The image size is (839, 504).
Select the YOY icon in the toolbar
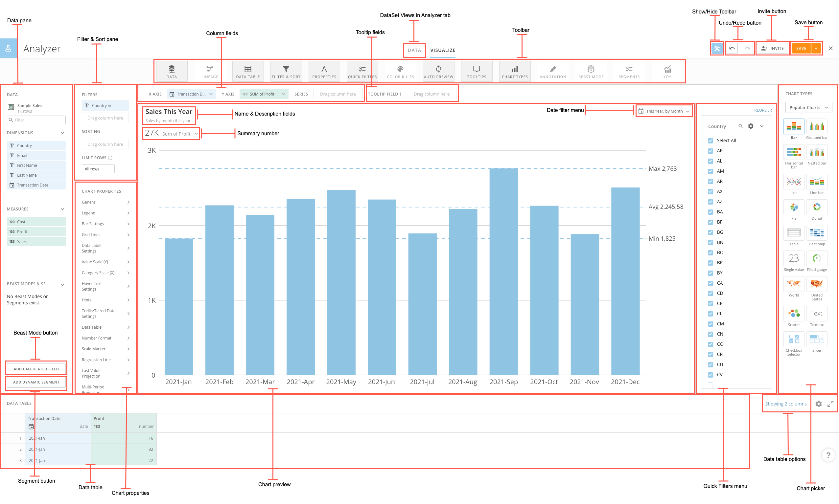[667, 71]
